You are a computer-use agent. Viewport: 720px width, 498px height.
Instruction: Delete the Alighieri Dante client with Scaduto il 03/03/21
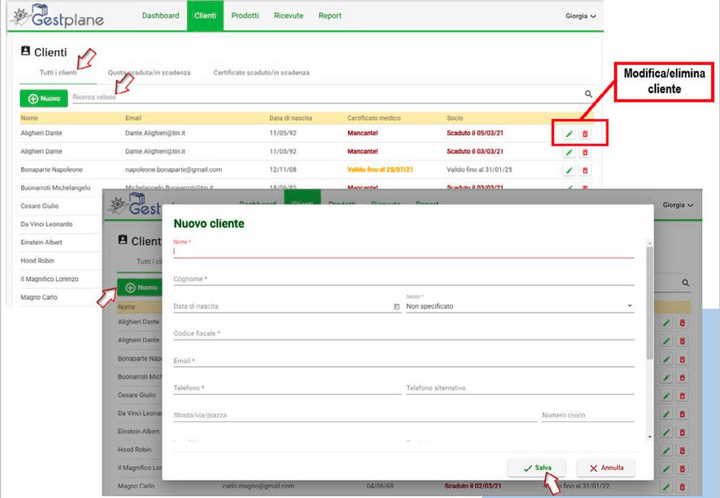[x=585, y=152]
